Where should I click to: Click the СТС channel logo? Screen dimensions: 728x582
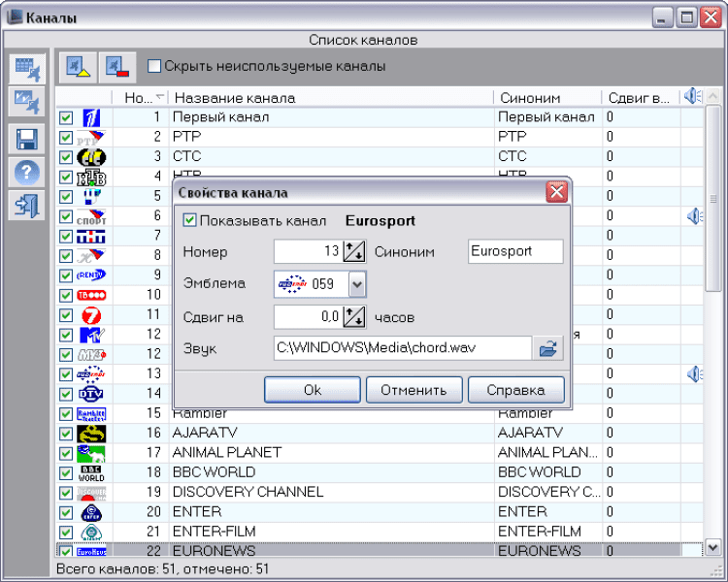click(91, 157)
